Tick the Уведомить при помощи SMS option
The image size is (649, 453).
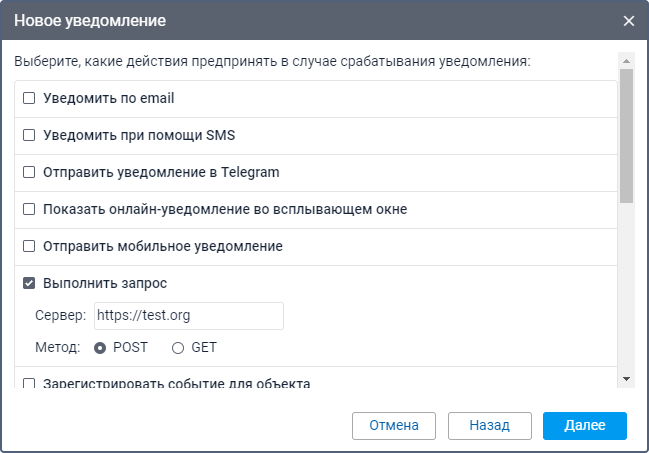coord(29,135)
